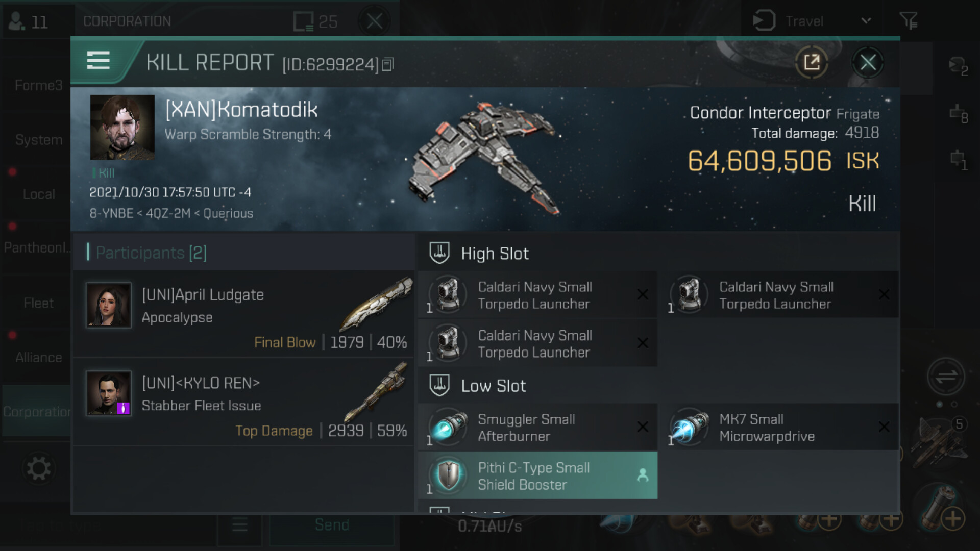Open the Alliance chat channel
This screenshot has height=551, width=980.
38,357
